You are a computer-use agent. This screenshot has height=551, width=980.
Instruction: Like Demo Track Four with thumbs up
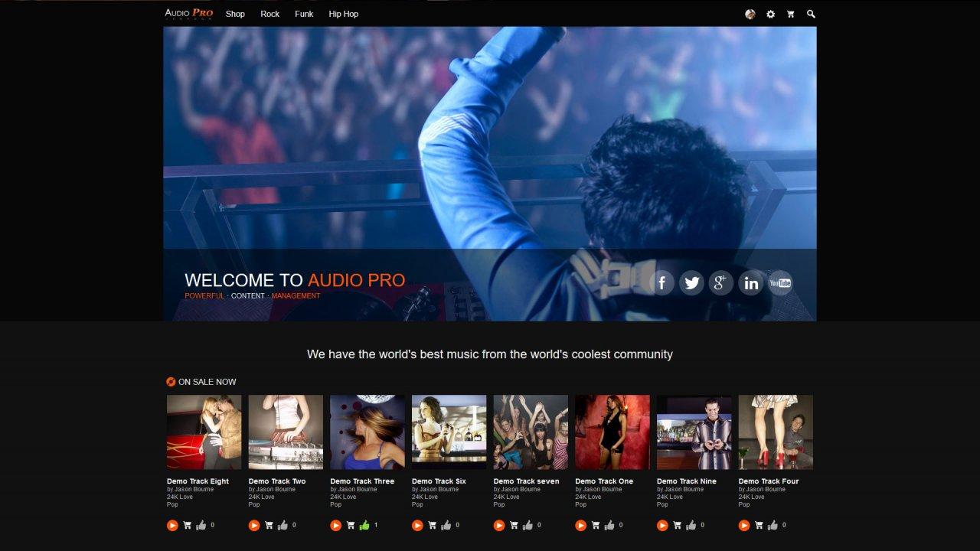[773, 525]
